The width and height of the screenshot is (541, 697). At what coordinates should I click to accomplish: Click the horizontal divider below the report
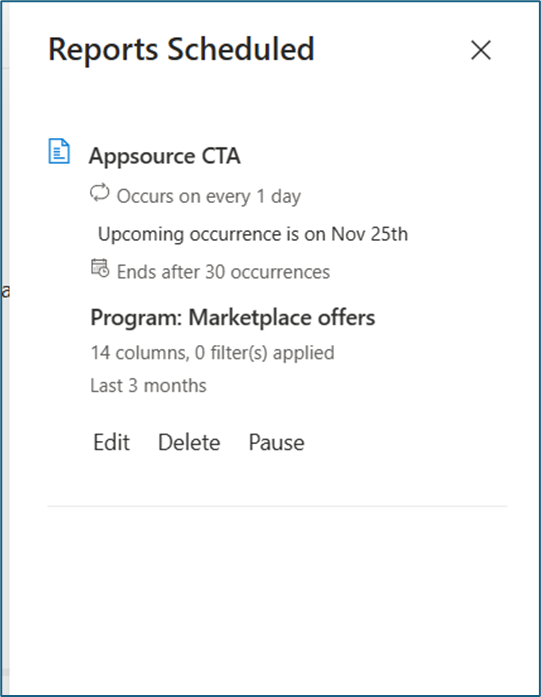click(x=277, y=506)
